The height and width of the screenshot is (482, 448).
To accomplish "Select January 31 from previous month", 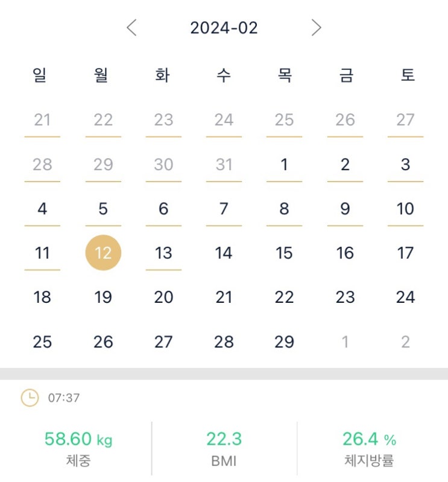I will tap(224, 164).
